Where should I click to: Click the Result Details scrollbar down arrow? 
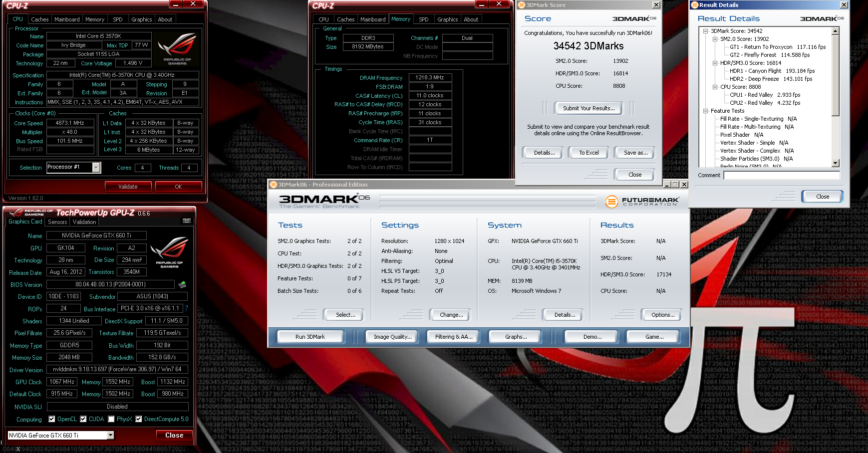[836, 163]
